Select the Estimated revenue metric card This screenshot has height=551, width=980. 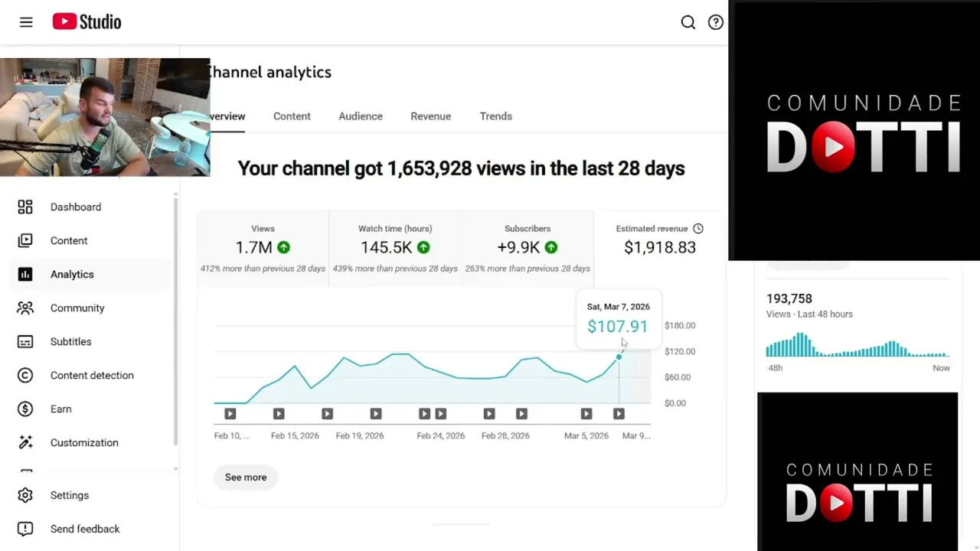tap(659, 249)
